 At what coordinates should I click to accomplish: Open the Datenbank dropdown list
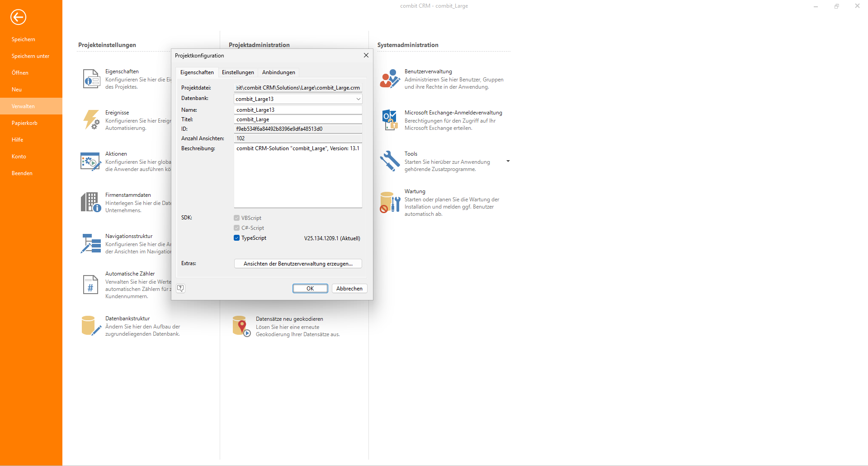coord(358,99)
